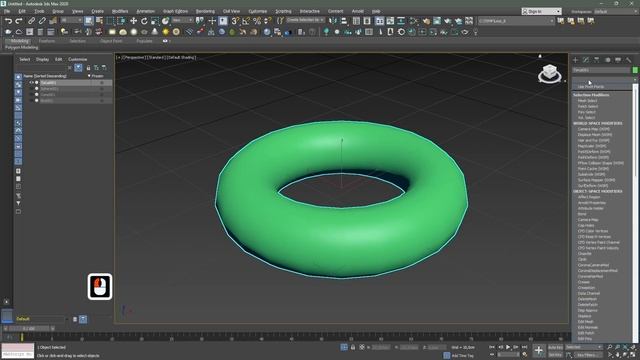Open the Create tab plus icon in command panel
This screenshot has height=360, width=640.
click(x=576, y=60)
